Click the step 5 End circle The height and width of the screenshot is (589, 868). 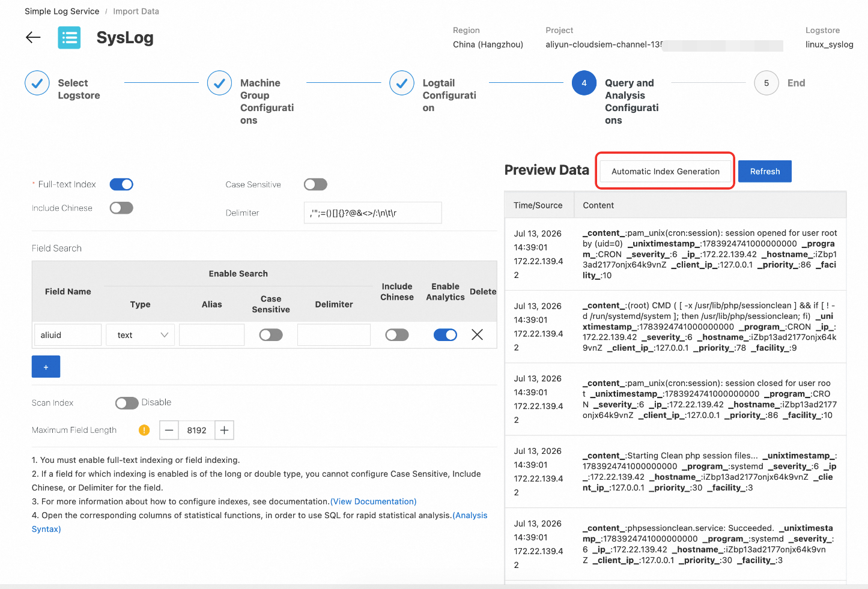point(766,83)
